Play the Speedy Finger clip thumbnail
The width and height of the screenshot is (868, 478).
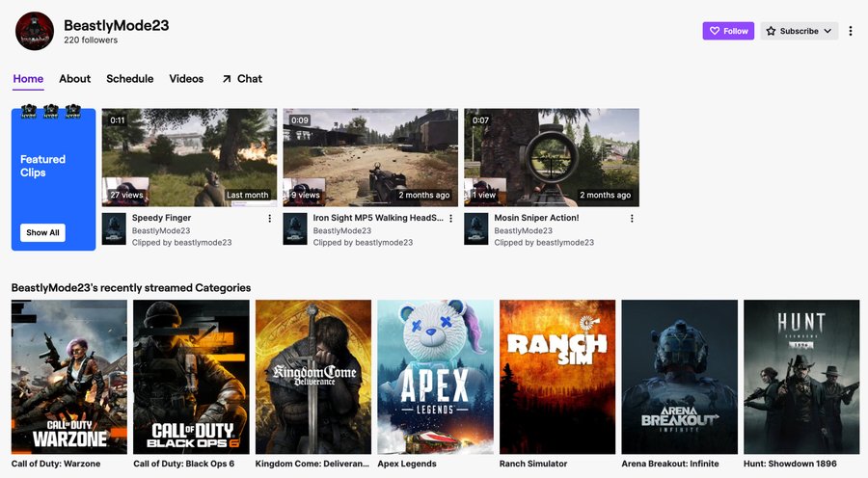[x=189, y=157]
